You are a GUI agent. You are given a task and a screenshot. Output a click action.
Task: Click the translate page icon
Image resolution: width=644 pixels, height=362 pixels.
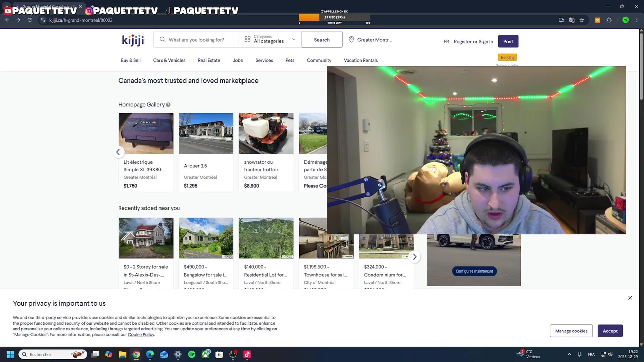point(572,20)
